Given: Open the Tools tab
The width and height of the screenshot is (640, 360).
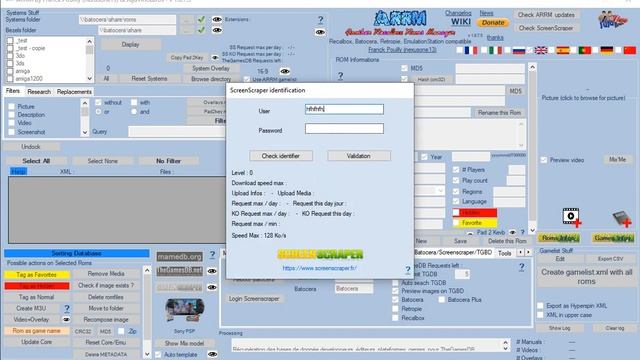Looking at the screenshot, I should click(x=504, y=253).
